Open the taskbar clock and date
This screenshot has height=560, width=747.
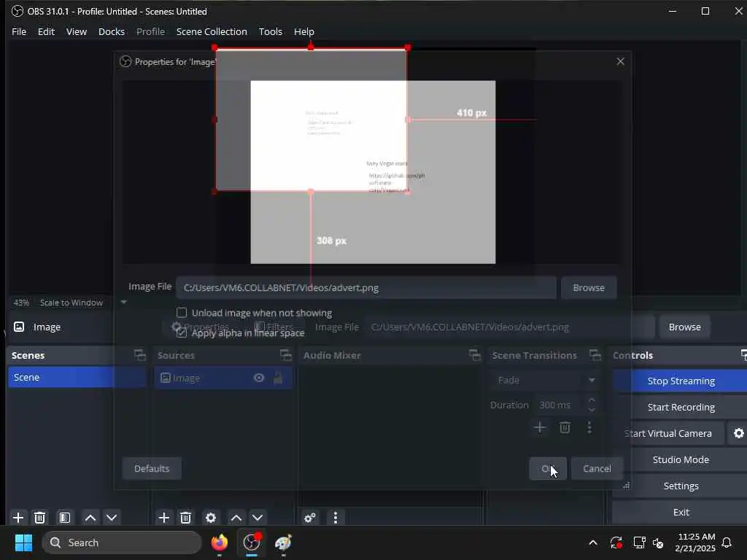click(695, 542)
